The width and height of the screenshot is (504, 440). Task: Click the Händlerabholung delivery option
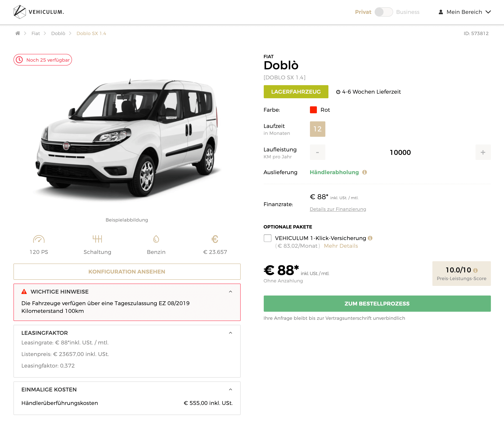334,172
